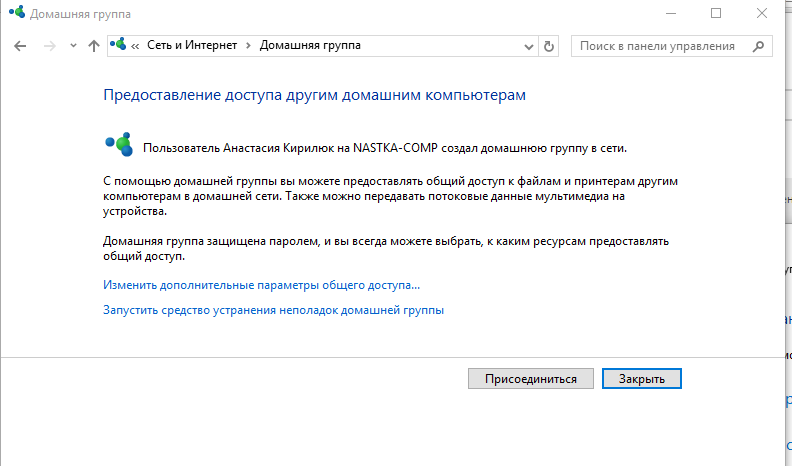Click text 'Пользователь Анастасия Кирилюк на NASTKA-COMP'

click(290, 148)
